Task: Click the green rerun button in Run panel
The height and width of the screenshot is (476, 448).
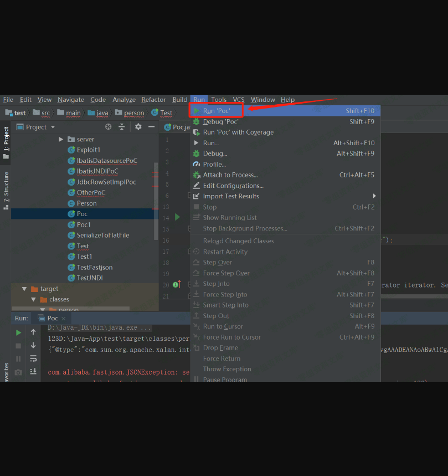Action: click(18, 332)
